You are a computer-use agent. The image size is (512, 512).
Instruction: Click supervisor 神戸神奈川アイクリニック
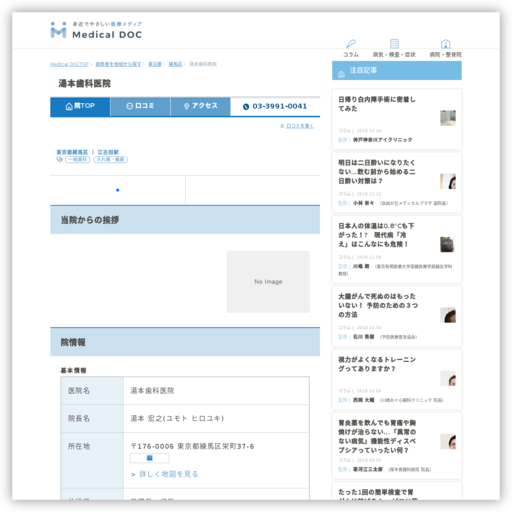pyautogui.click(x=383, y=140)
